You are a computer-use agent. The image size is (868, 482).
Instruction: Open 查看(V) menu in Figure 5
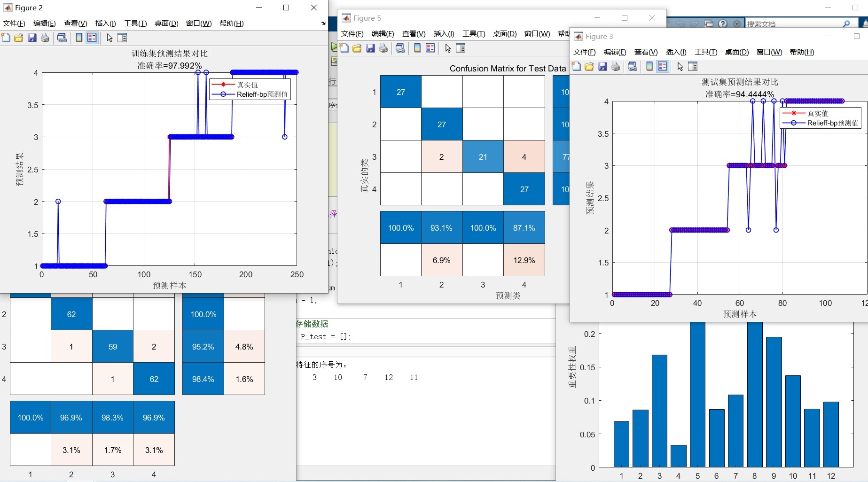tap(414, 34)
